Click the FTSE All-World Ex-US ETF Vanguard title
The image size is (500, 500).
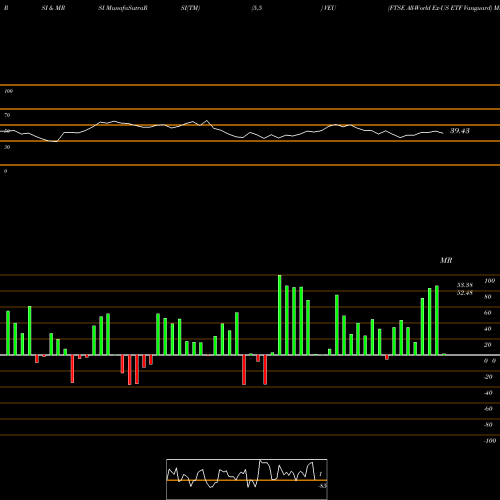tap(440, 8)
